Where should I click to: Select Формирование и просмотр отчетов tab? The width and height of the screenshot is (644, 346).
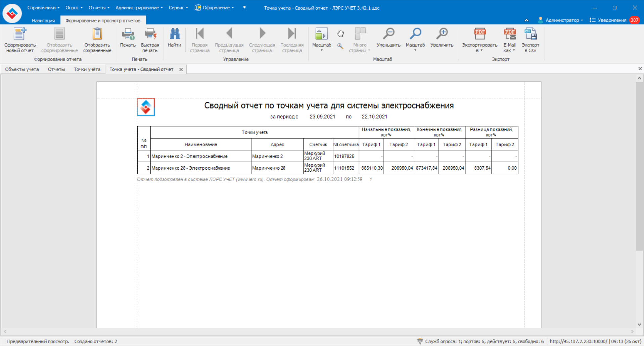tap(103, 20)
